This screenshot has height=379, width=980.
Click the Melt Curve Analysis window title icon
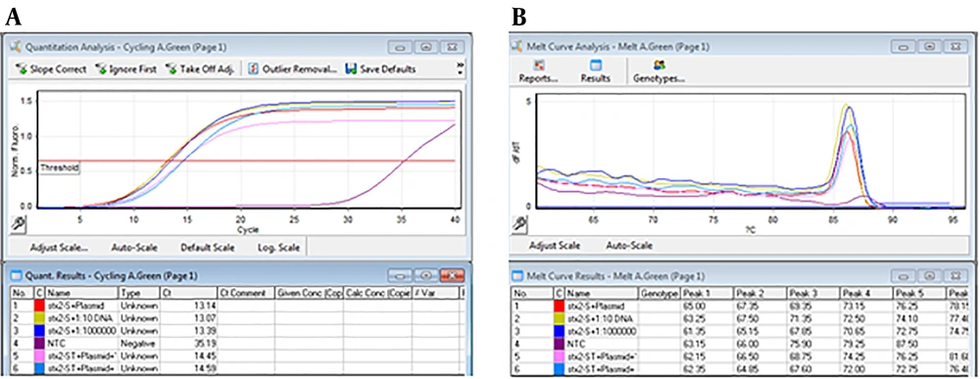(x=517, y=46)
